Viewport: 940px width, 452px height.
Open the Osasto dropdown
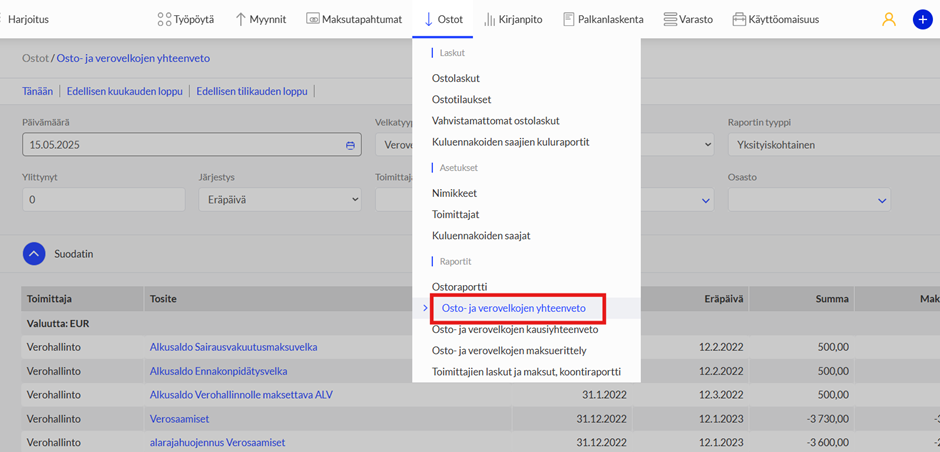pyautogui.click(x=808, y=200)
